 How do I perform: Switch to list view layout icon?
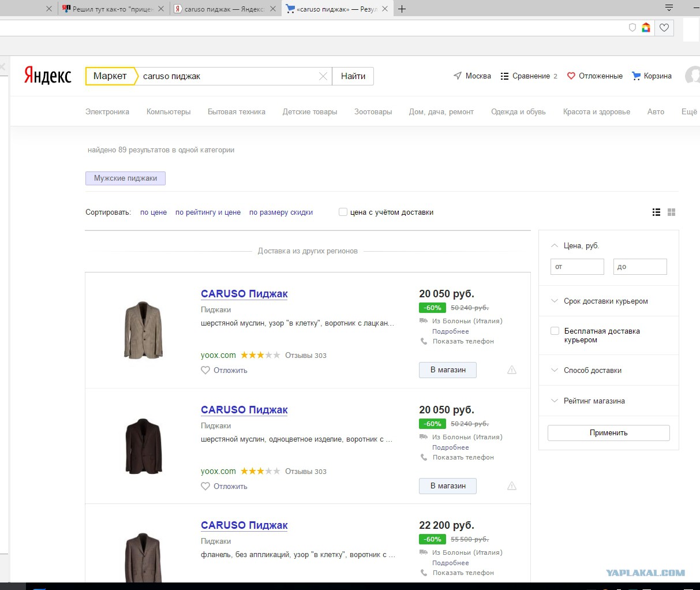point(656,212)
